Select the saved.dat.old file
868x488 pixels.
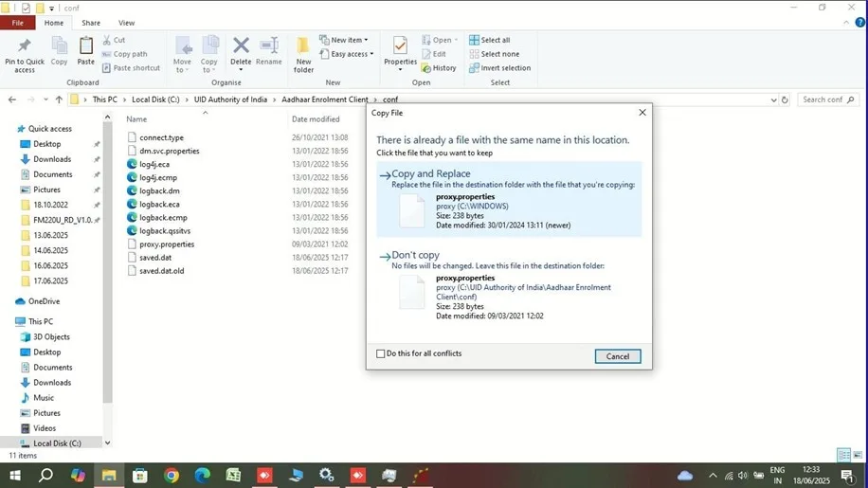(x=161, y=271)
